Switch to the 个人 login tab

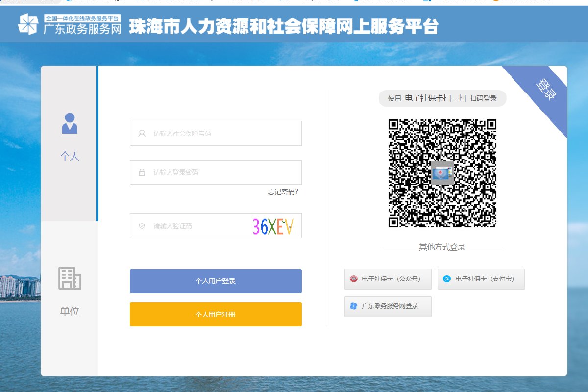[70, 137]
